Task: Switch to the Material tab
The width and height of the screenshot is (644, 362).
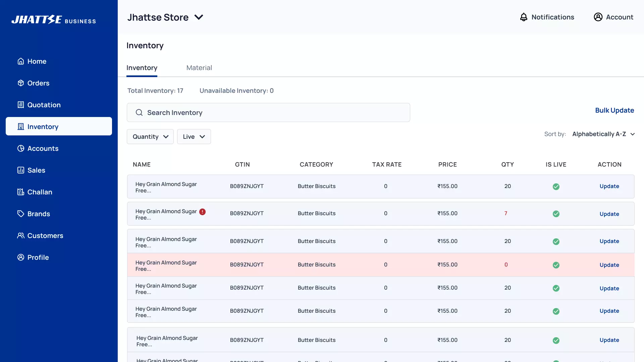Action: coord(199,67)
